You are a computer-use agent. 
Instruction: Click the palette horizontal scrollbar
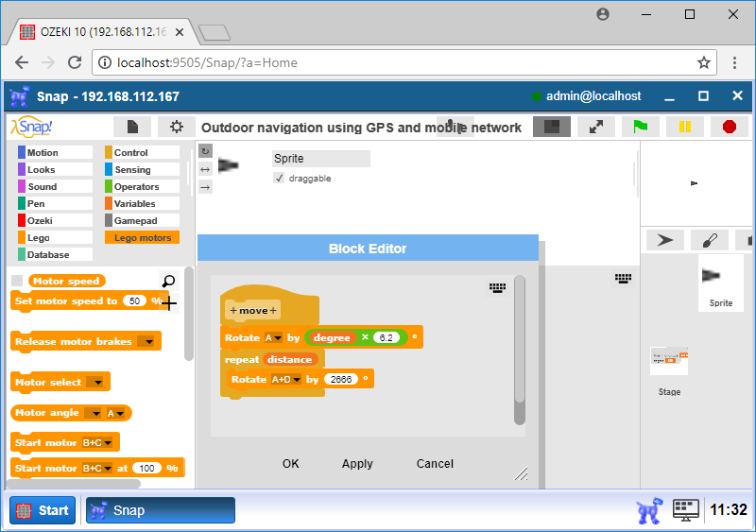tap(74, 483)
